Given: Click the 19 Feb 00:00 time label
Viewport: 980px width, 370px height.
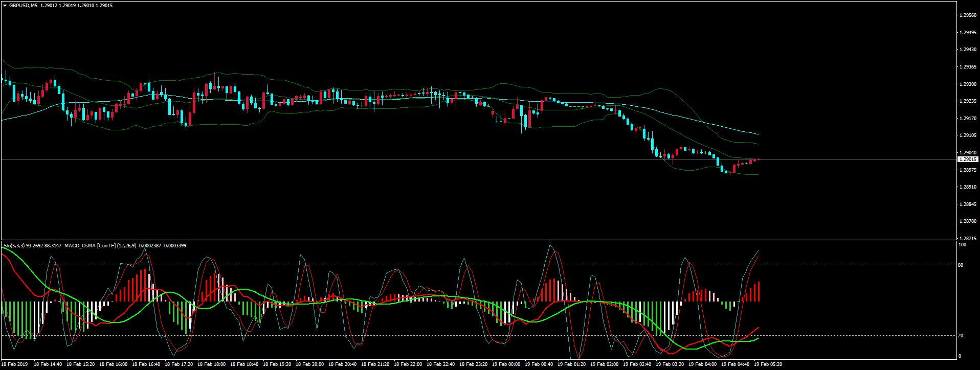Looking at the screenshot, I should 506,365.
